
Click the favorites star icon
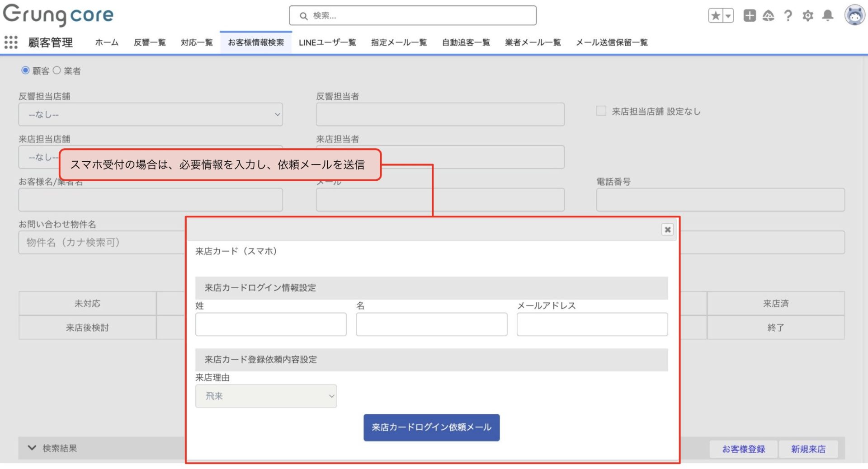[715, 16]
